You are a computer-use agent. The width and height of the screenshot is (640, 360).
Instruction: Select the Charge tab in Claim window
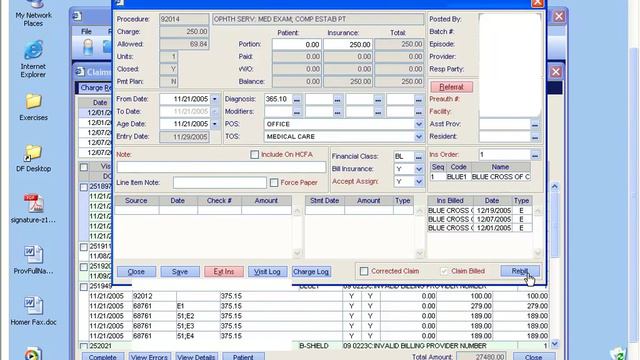pos(95,88)
